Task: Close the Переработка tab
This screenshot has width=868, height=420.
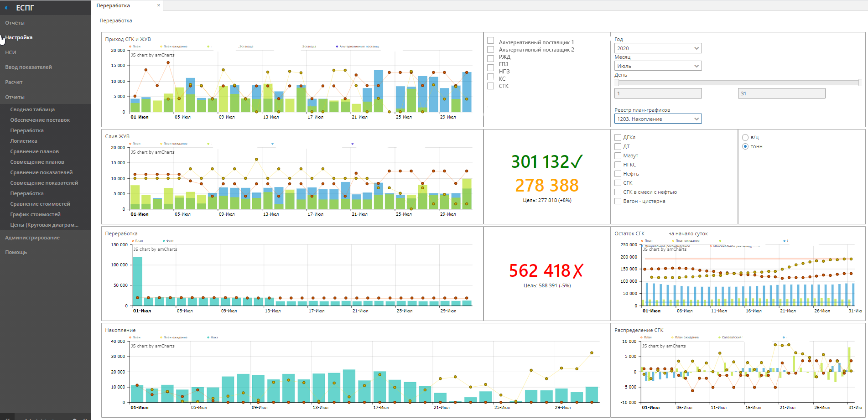Action: 159,5
